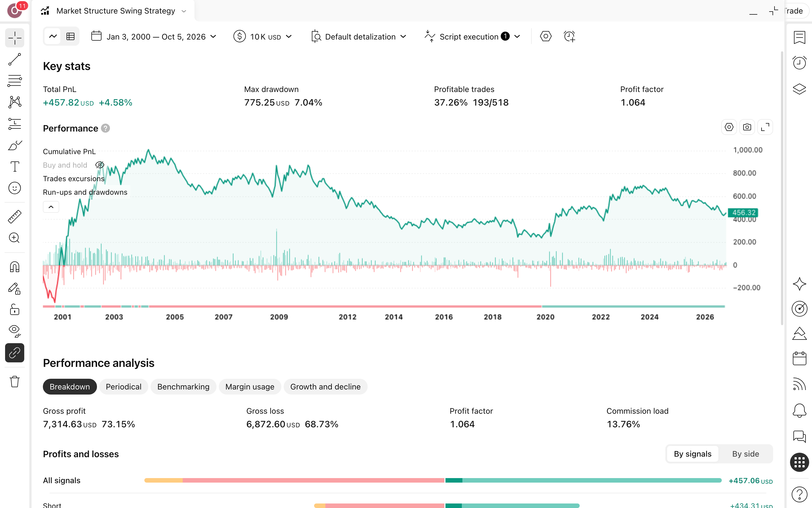812x508 pixels.
Task: Toggle magnet mode
Action: click(x=15, y=267)
